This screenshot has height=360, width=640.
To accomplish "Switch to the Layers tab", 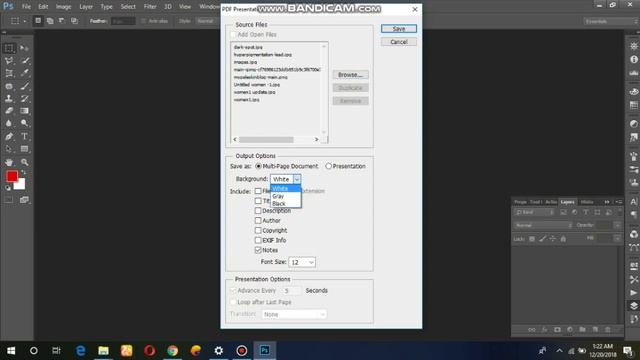I will (567, 202).
